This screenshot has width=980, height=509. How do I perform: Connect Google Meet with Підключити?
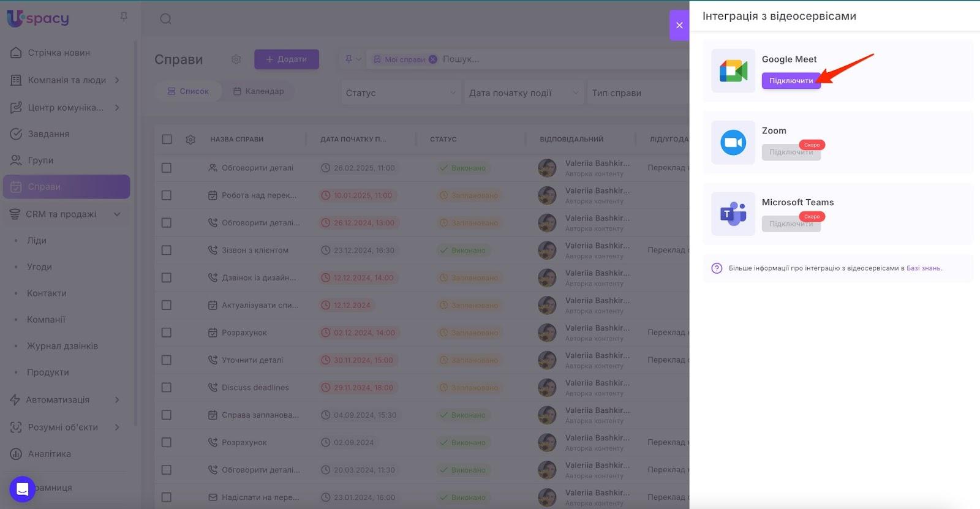tap(791, 81)
